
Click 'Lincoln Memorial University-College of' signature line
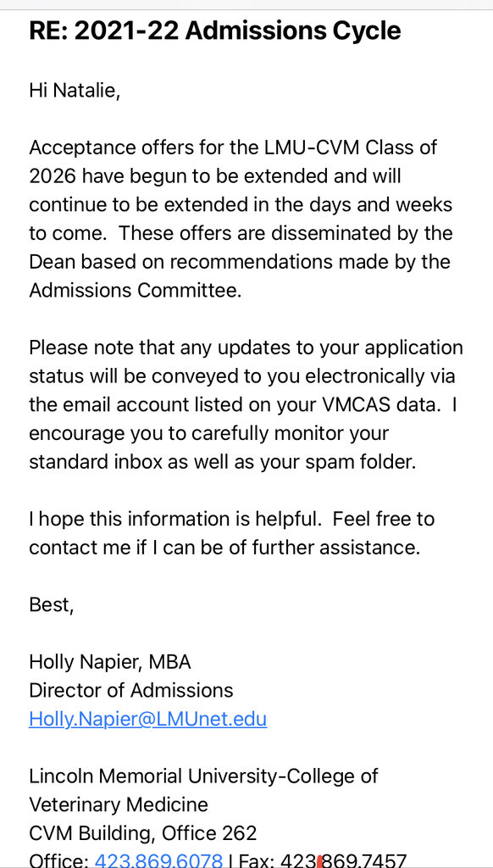pyautogui.click(x=203, y=776)
